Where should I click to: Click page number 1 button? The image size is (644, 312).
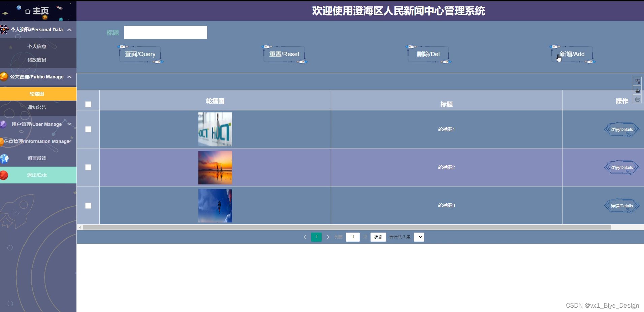click(x=316, y=237)
